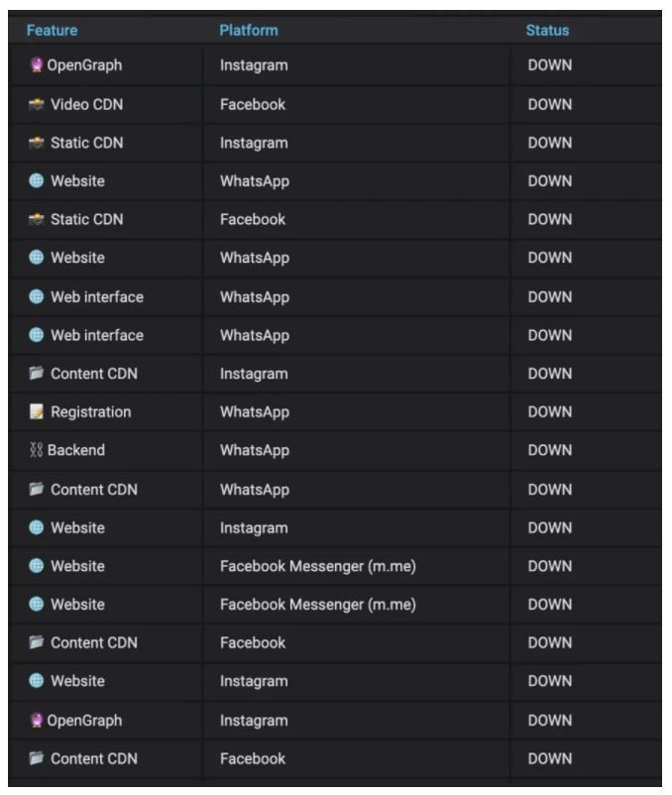Sort by the Status column header

tap(547, 30)
